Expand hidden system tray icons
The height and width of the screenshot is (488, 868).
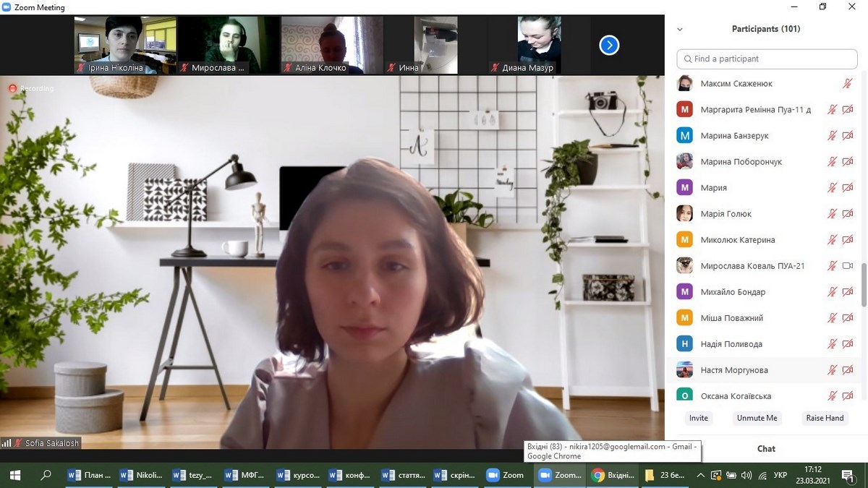(699, 475)
